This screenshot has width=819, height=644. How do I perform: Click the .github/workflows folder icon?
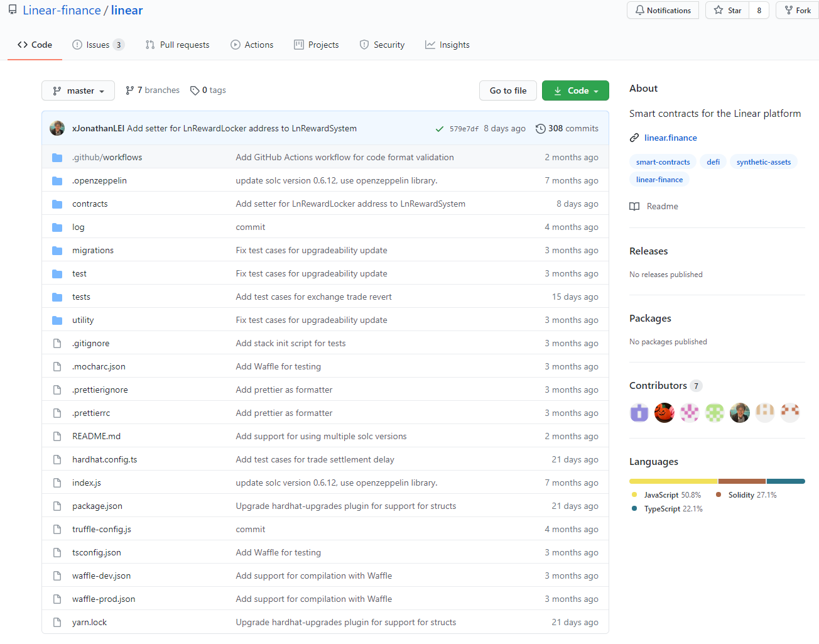coord(57,157)
